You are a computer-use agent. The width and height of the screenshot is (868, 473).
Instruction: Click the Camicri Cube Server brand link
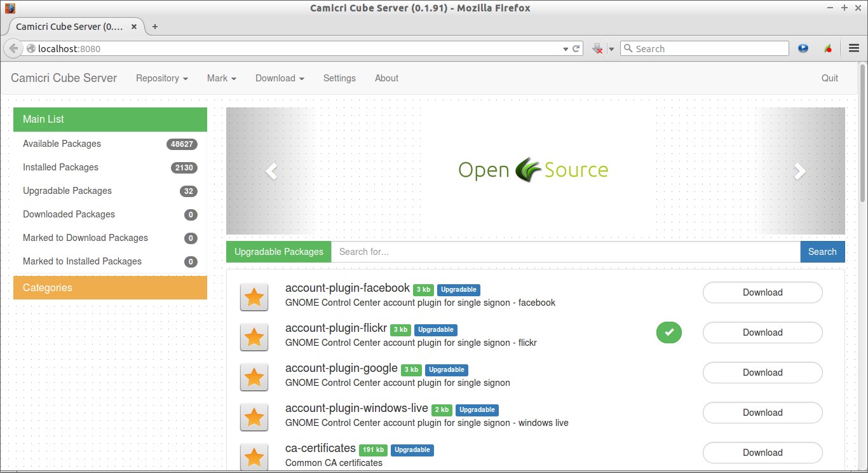point(64,78)
